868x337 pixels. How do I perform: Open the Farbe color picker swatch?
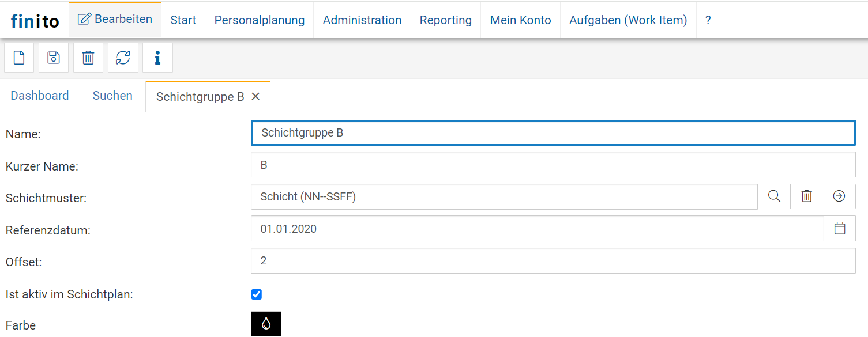click(x=266, y=324)
